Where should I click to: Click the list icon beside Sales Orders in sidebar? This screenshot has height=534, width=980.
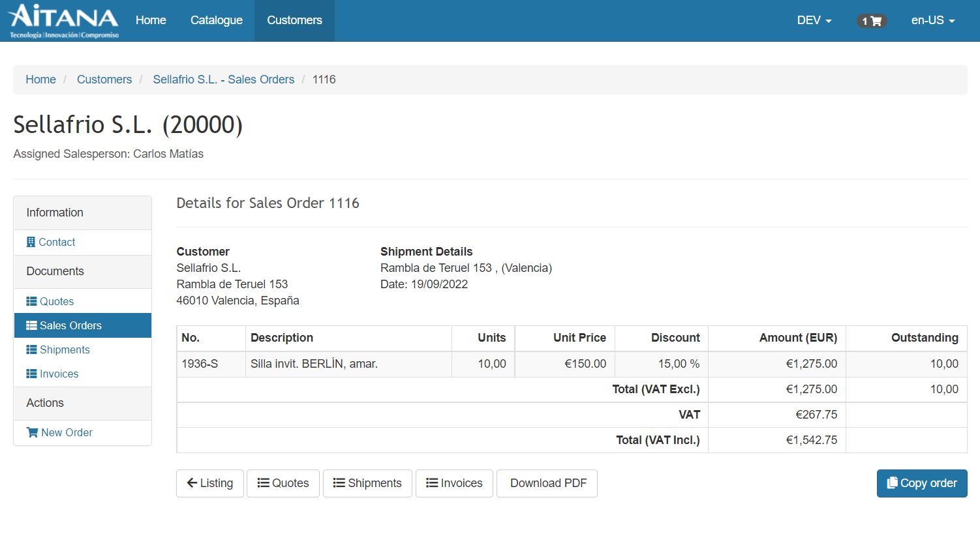(x=31, y=325)
